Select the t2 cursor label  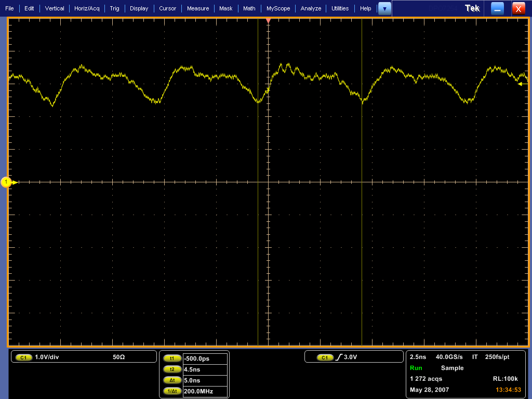tap(172, 369)
